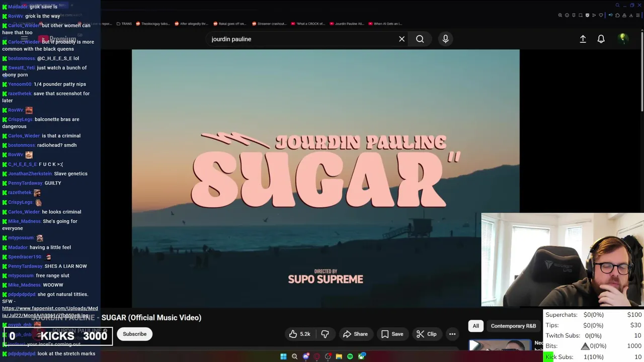644x362 pixels.
Task: Open the recommended video thumbnail below chips
Action: 500,345
